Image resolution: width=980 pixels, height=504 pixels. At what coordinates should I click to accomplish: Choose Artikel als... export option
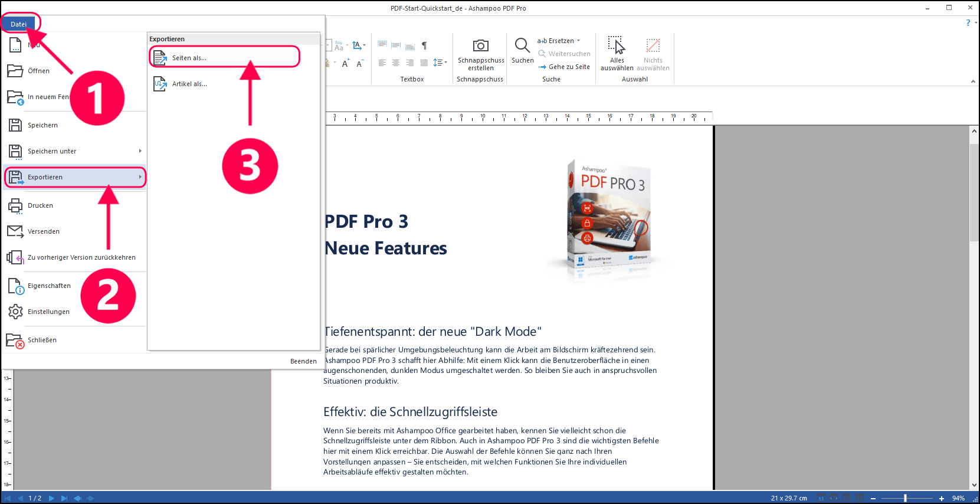click(x=234, y=84)
